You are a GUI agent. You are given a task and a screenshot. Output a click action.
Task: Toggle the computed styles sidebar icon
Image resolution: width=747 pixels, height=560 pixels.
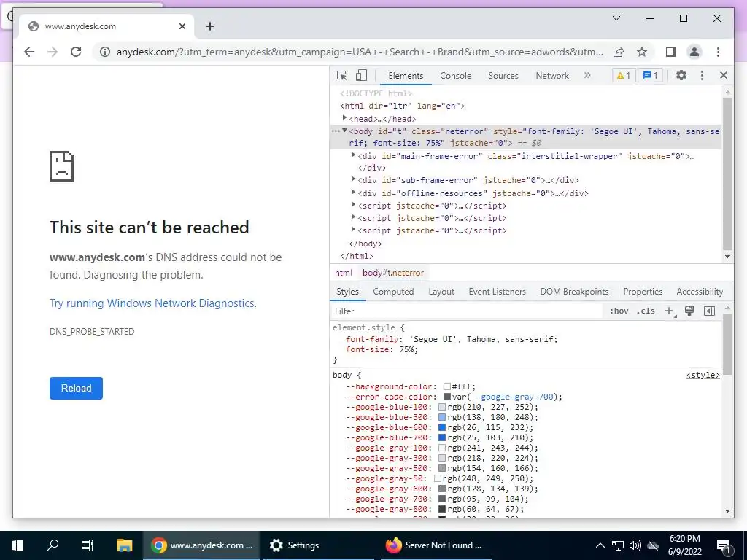pos(709,311)
